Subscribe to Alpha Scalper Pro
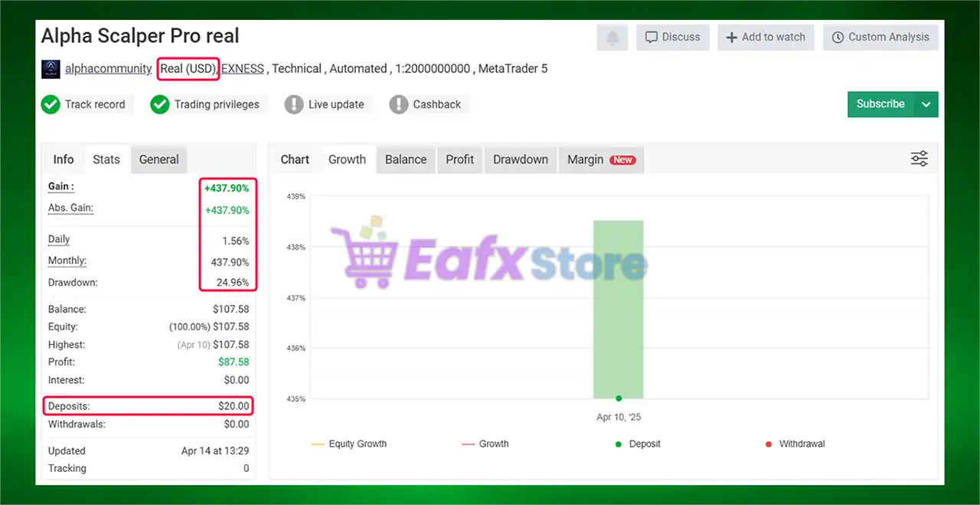980x505 pixels. pyautogui.click(x=880, y=104)
